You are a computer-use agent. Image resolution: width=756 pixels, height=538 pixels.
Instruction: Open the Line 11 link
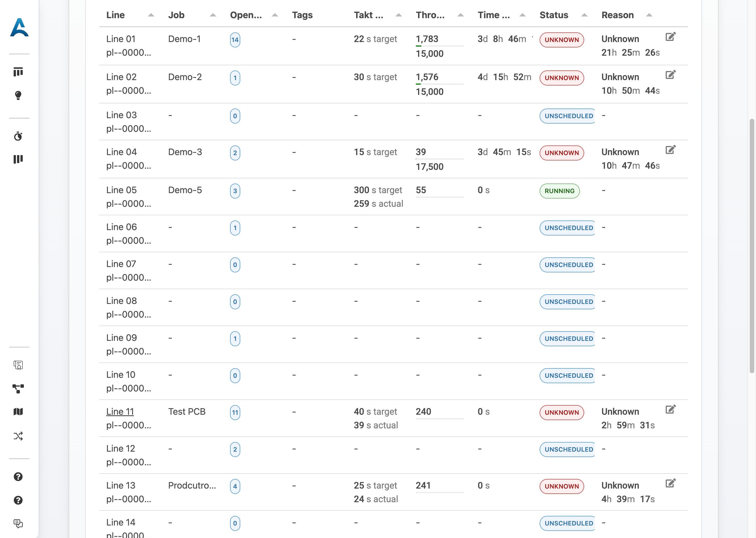(120, 411)
